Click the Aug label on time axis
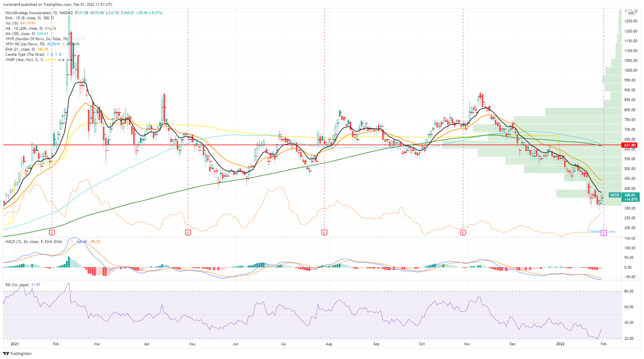Screen dimensions: 644x359 click(x=329, y=344)
